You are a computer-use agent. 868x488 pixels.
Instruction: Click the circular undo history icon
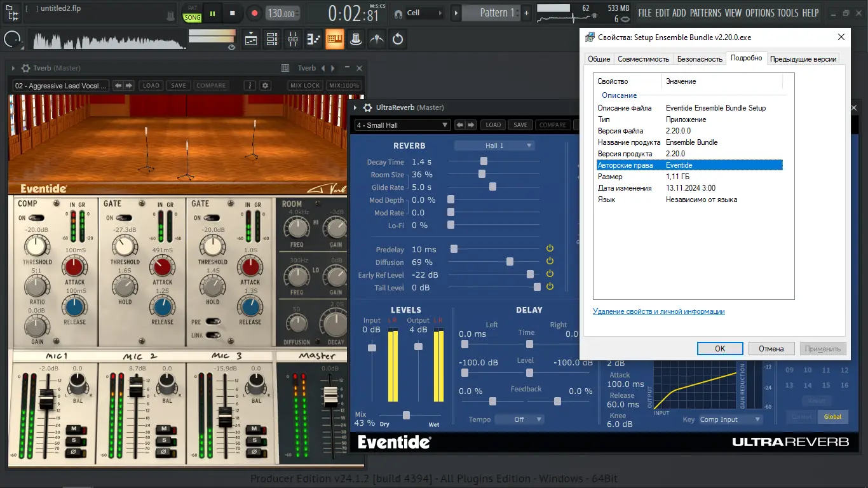[398, 39]
